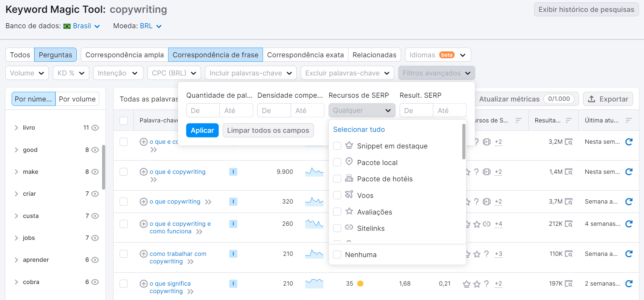This screenshot has height=300, width=644.
Task: Add "como trabalhar com copywriting" using plus icon
Action: click(x=144, y=254)
